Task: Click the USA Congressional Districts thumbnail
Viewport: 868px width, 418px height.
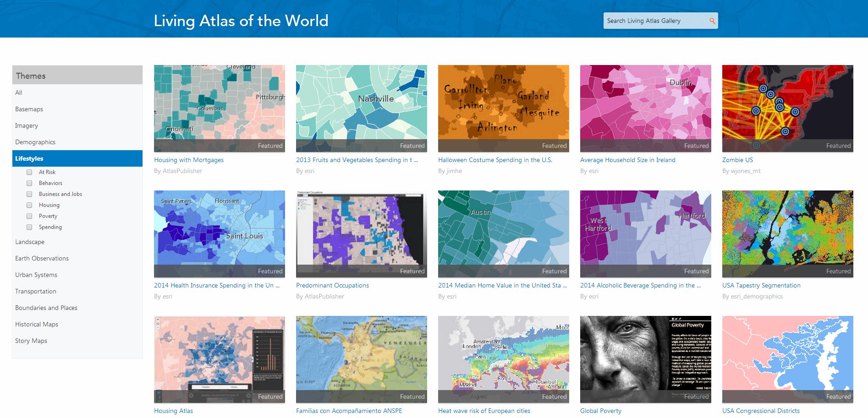Action: point(788,359)
